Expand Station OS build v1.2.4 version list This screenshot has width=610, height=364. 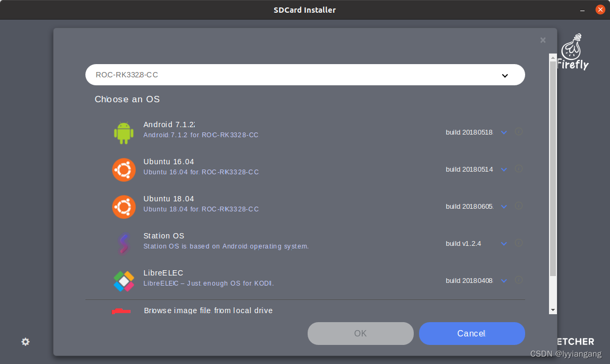[504, 244]
